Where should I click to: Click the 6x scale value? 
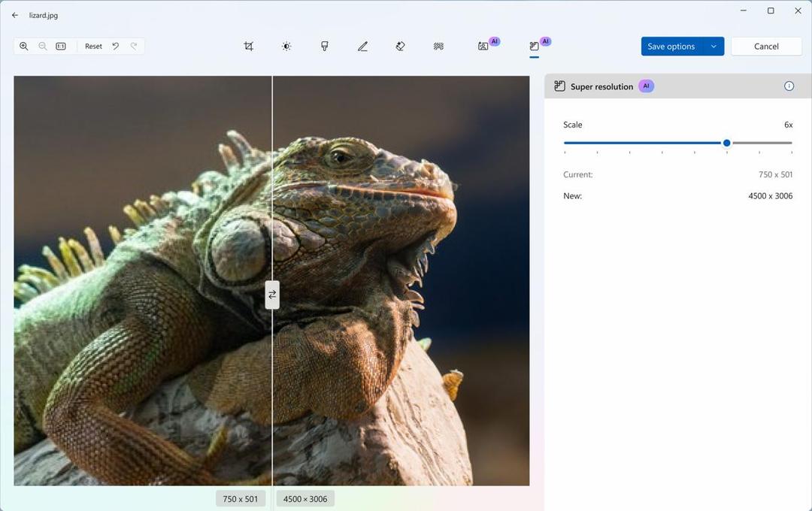pos(788,125)
